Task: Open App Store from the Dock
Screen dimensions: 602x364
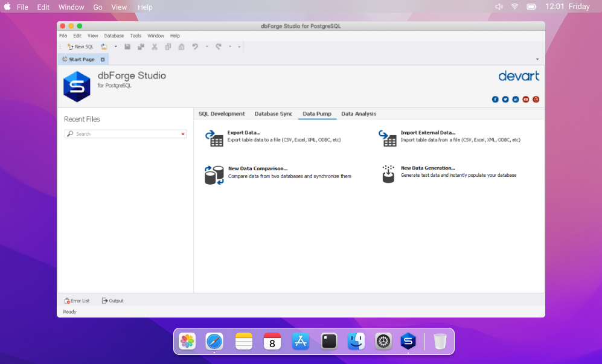Action: (x=301, y=341)
